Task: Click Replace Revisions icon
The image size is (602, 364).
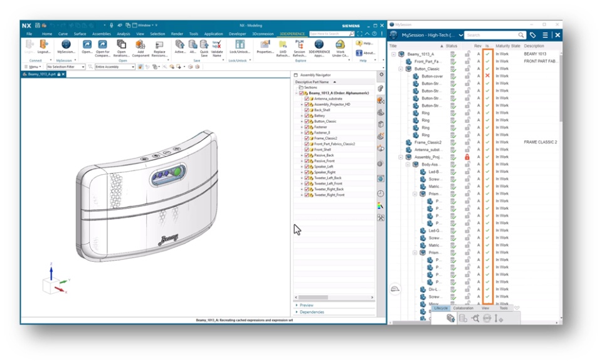Action: coord(159,45)
